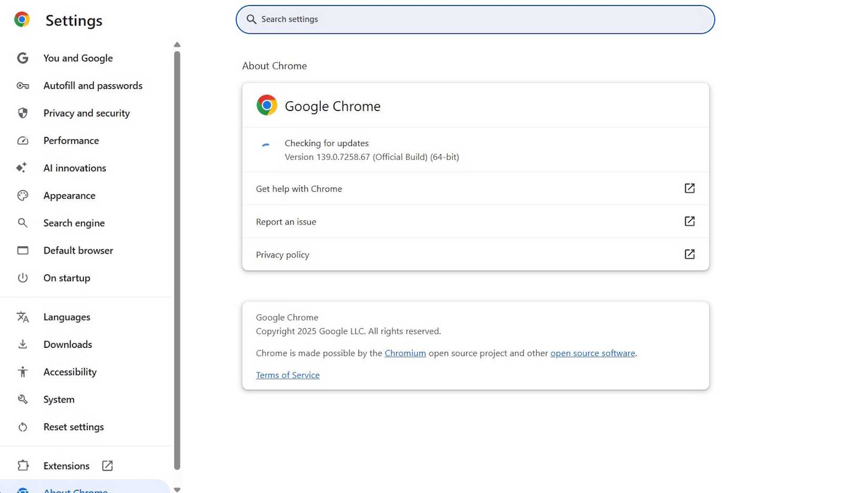Select the Reset settings circular arrow icon
The width and height of the screenshot is (868, 493).
click(x=23, y=427)
